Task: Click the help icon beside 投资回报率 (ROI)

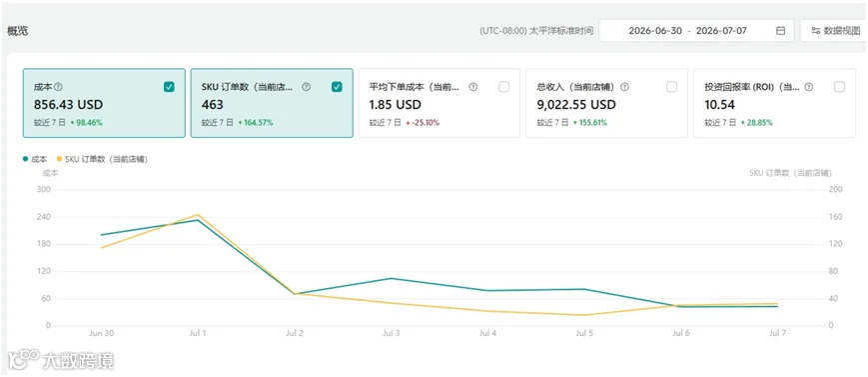Action: click(x=809, y=87)
